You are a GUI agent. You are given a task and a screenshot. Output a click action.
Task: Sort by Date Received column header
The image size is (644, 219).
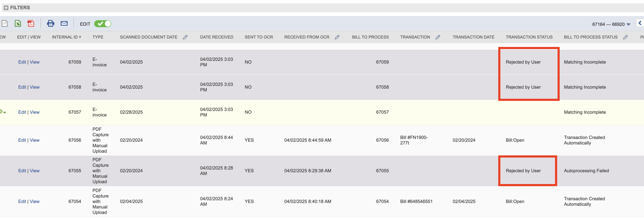216,37
